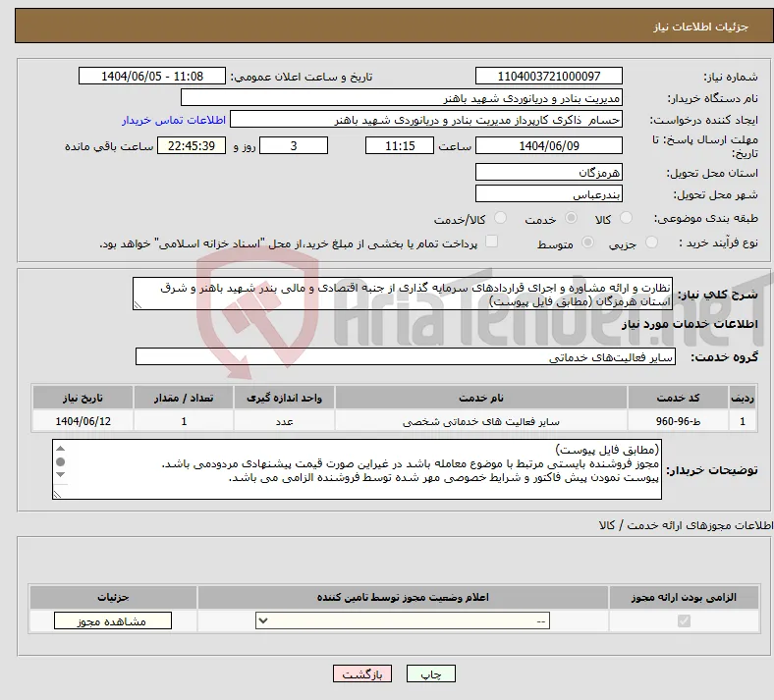Click the نام خدمت column header
This screenshot has width=774, height=700.
click(x=481, y=398)
